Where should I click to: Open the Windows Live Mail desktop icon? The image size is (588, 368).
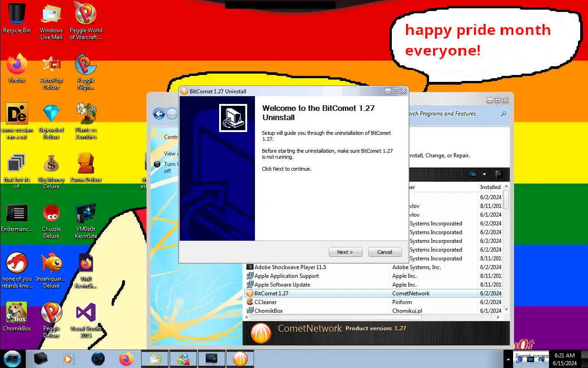pos(51,21)
